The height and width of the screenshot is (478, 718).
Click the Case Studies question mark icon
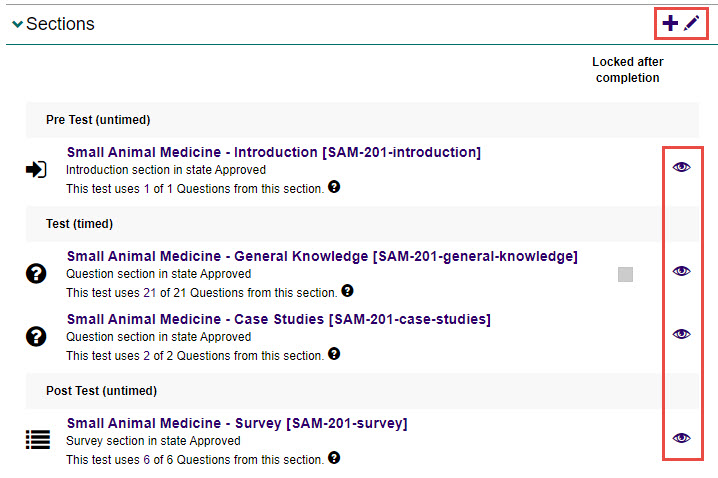pyautogui.click(x=36, y=337)
